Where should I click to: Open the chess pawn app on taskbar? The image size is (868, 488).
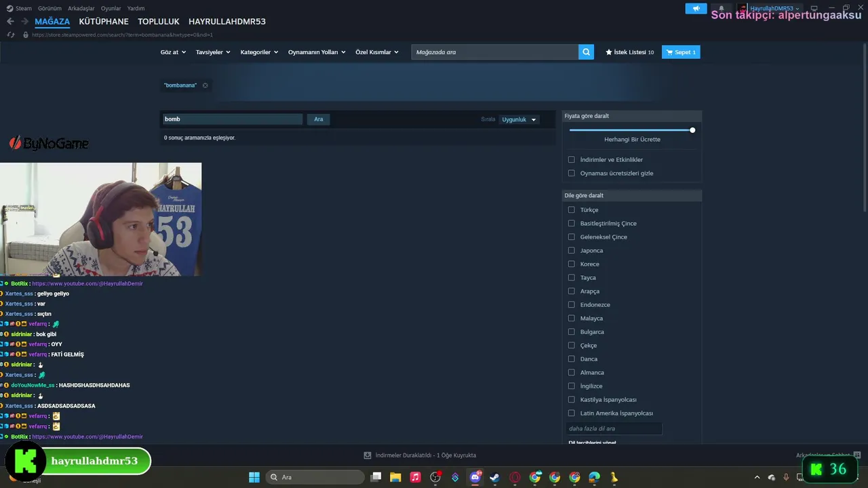coord(614,477)
